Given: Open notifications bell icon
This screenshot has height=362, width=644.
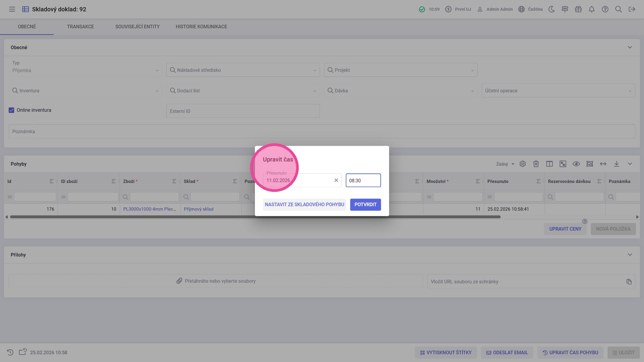Looking at the screenshot, I should [x=592, y=9].
